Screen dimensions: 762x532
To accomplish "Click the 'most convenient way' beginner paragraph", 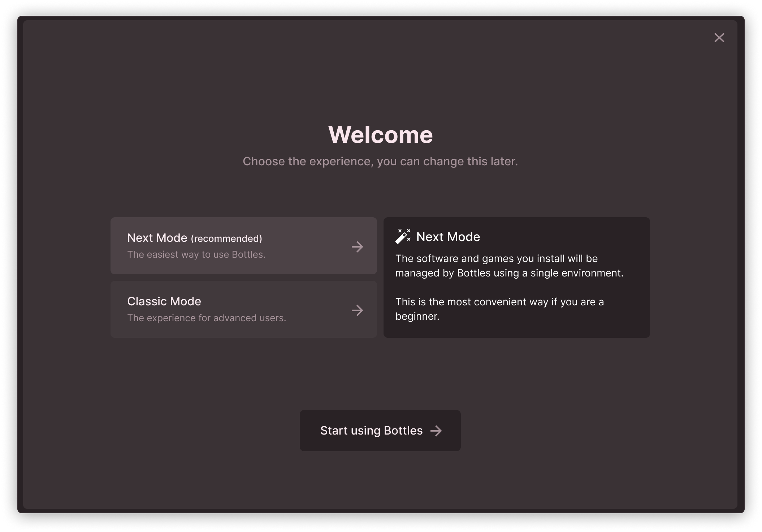I will pos(499,309).
